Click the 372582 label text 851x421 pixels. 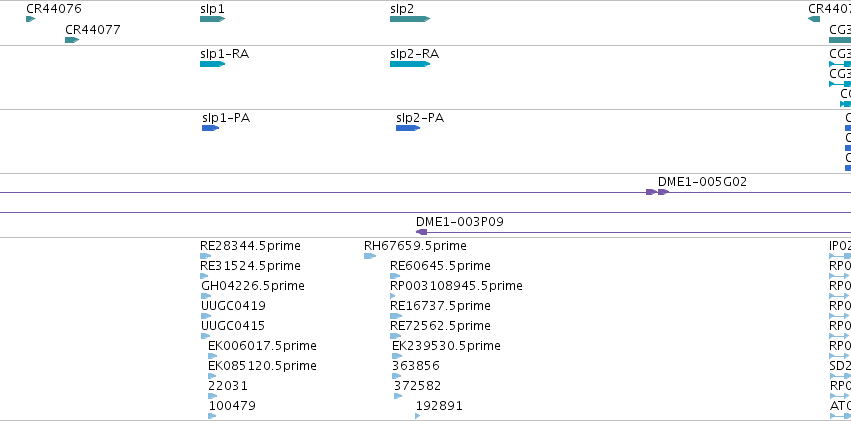point(417,387)
